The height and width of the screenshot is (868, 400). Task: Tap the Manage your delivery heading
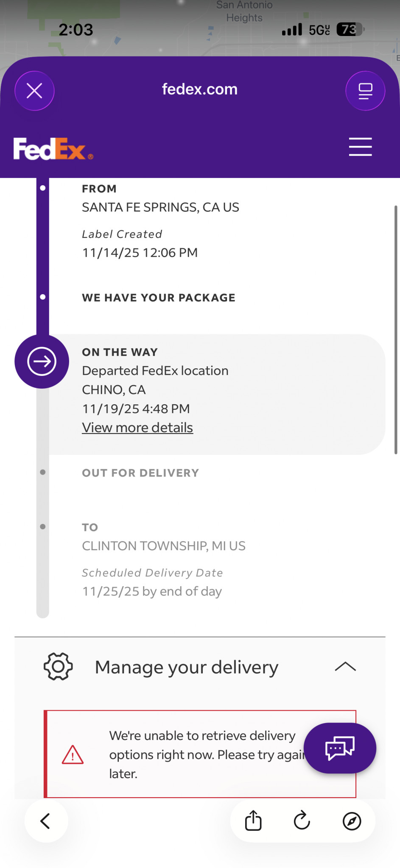pos(187,667)
